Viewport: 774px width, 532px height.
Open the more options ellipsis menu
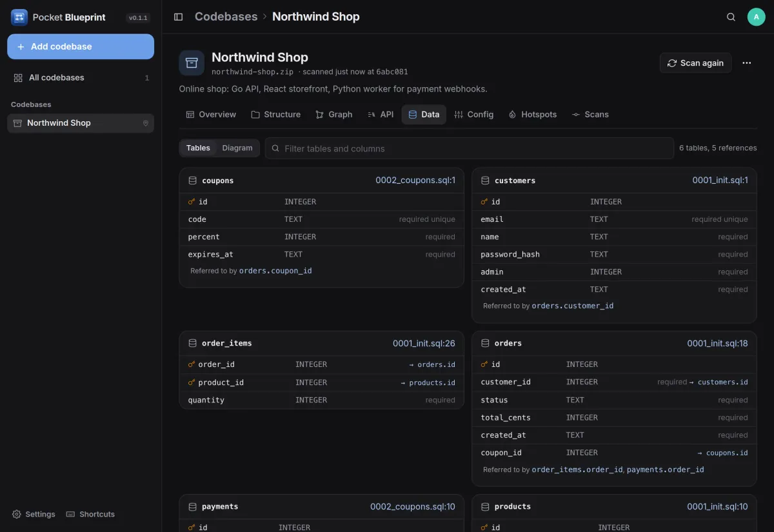[x=747, y=63]
